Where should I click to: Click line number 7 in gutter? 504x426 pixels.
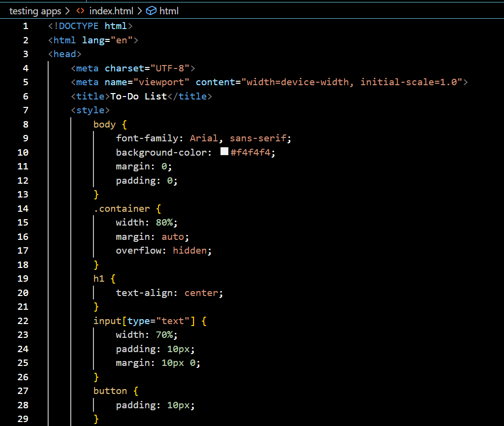tap(26, 110)
